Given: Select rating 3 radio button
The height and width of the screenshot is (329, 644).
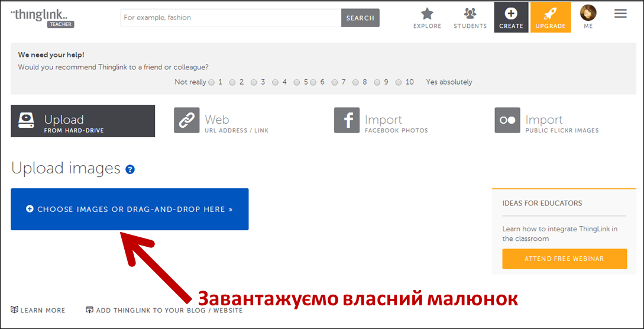Looking at the screenshot, I should pyautogui.click(x=254, y=82).
